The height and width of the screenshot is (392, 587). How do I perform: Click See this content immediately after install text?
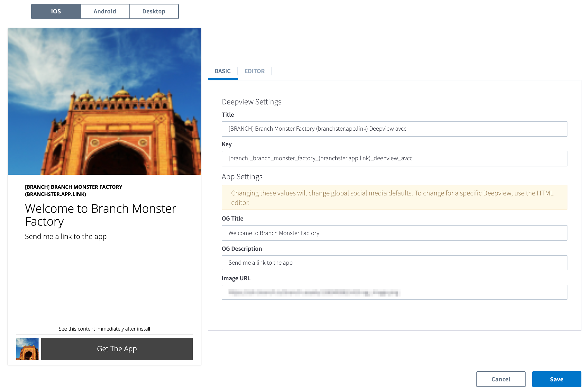(x=104, y=329)
